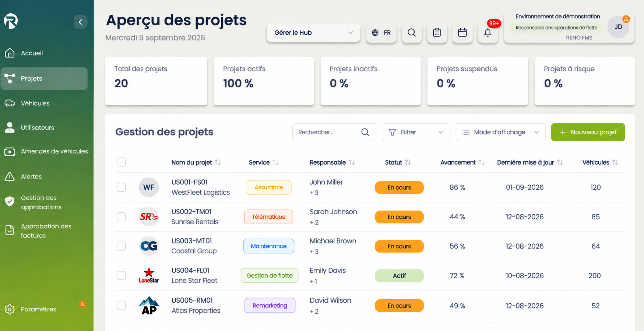644x331 pixels.
Task: Sort by Dernière mise à jour arrows
Action: pyautogui.click(x=560, y=162)
